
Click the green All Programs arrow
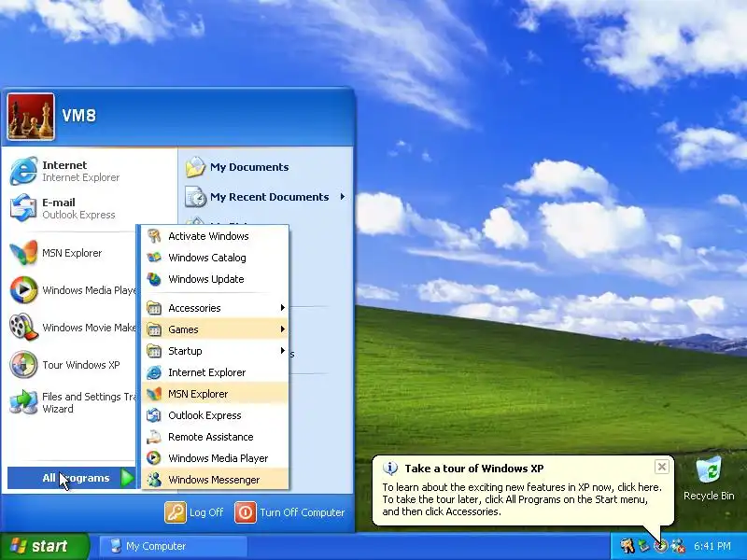click(x=127, y=478)
